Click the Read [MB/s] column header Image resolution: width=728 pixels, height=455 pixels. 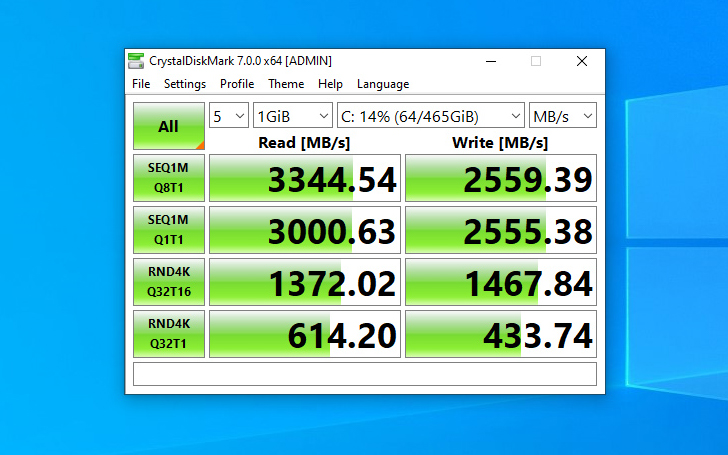pyautogui.click(x=304, y=143)
